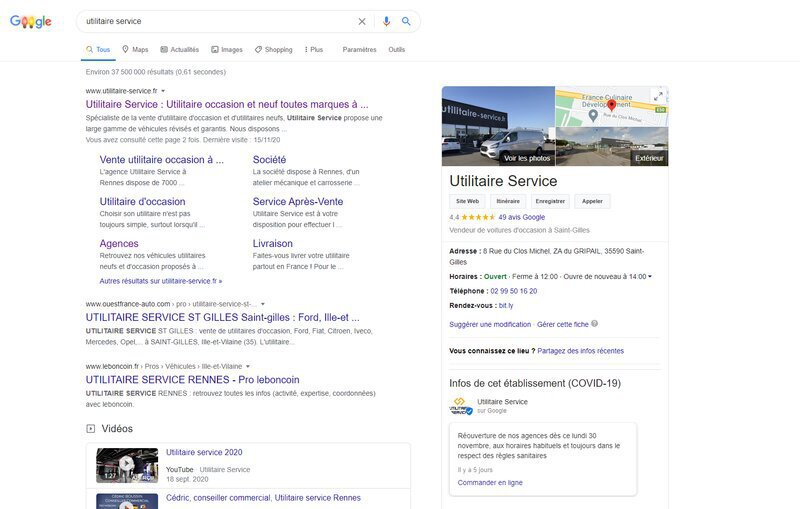Play the Utilitaire service 2020 video thumbnail

tap(127, 465)
